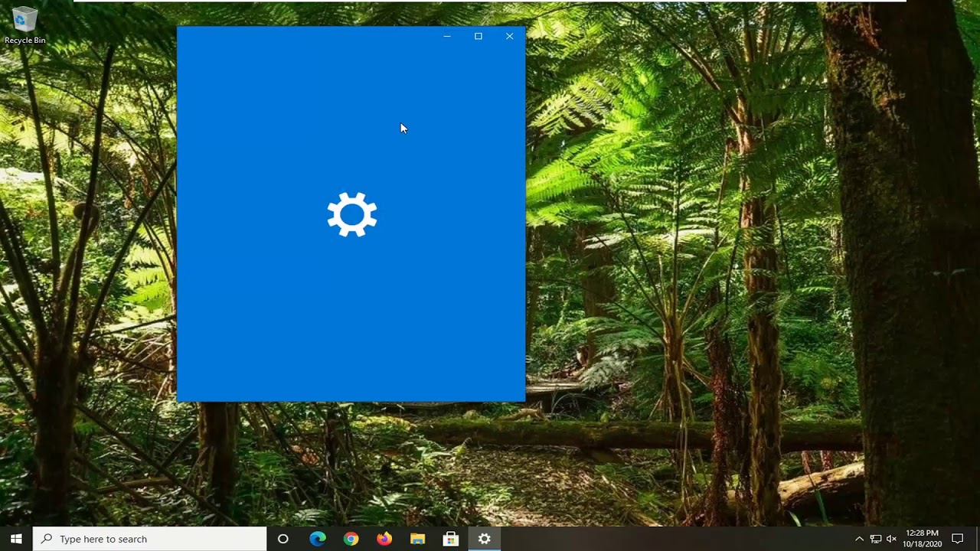Open the Recycle Bin desktop icon
The image size is (980, 551).
[24, 25]
